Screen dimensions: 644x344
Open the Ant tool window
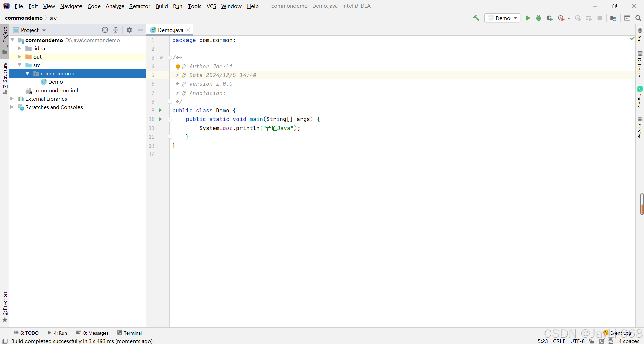[x=640, y=36]
